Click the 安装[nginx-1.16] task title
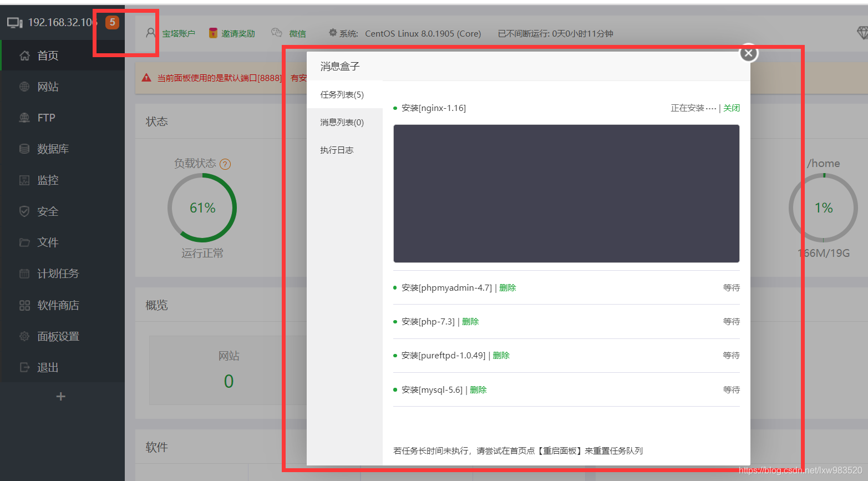Viewport: 868px width, 481px height. 434,108
